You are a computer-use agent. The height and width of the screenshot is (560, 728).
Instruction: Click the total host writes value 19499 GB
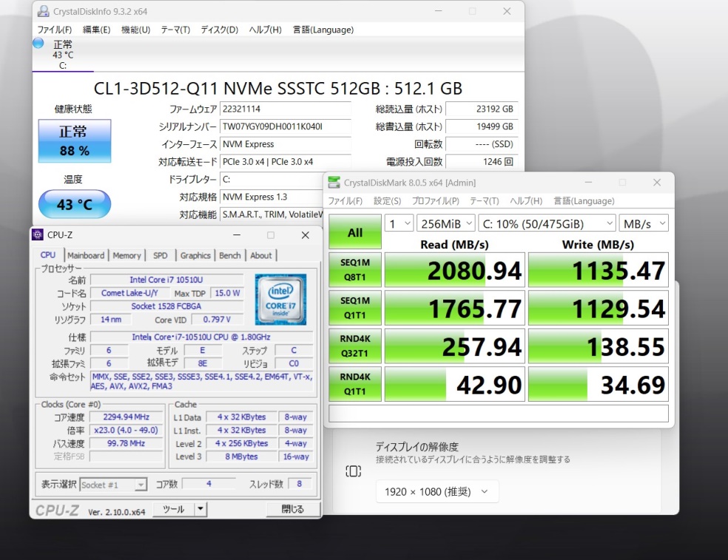(482, 126)
